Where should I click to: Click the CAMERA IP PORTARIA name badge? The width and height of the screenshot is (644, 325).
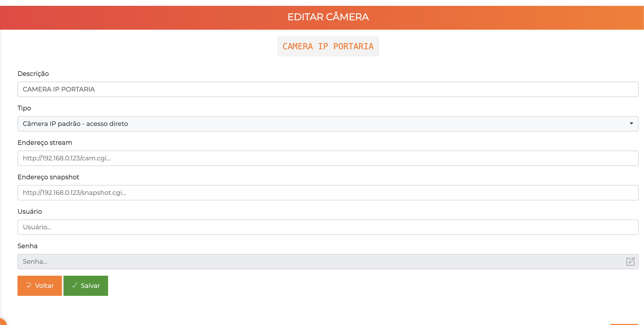click(x=328, y=46)
